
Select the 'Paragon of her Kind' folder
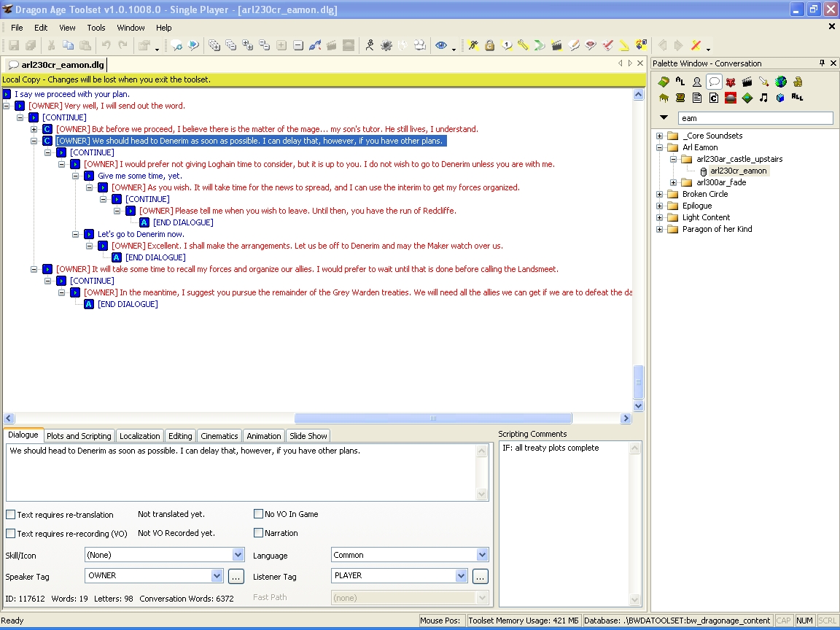tap(717, 229)
